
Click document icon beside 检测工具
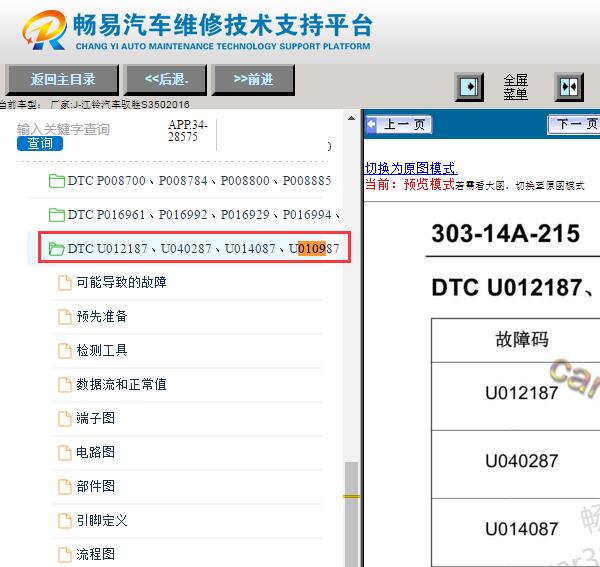pyautogui.click(x=65, y=350)
